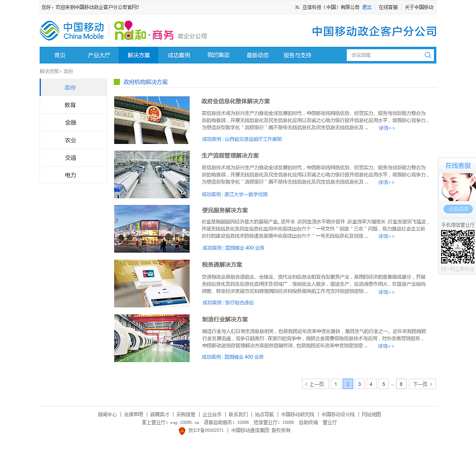Click 详情>> for 政府业信息化整体解决方案
Image resolution: width=476 pixels, height=456 pixels.
387,128
